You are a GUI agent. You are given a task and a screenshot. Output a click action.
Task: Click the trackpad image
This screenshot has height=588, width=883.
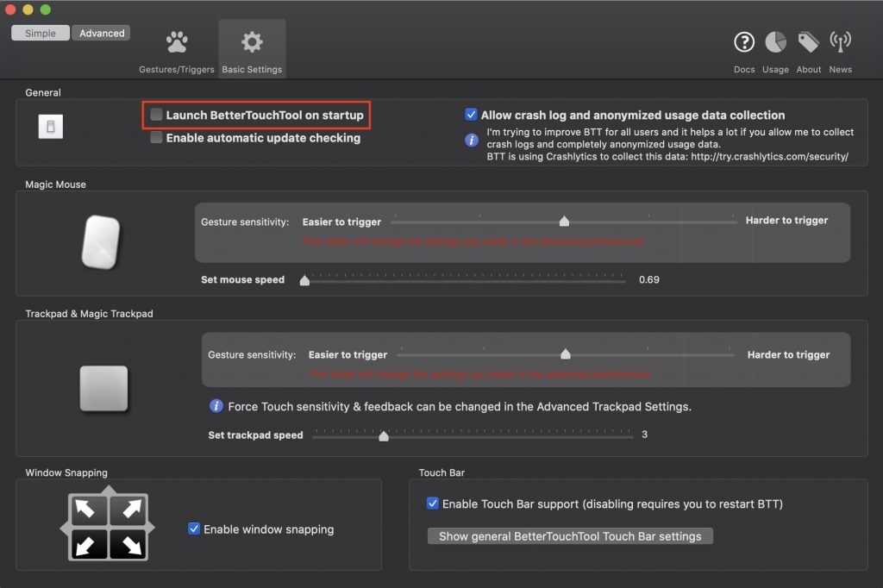tap(103, 389)
